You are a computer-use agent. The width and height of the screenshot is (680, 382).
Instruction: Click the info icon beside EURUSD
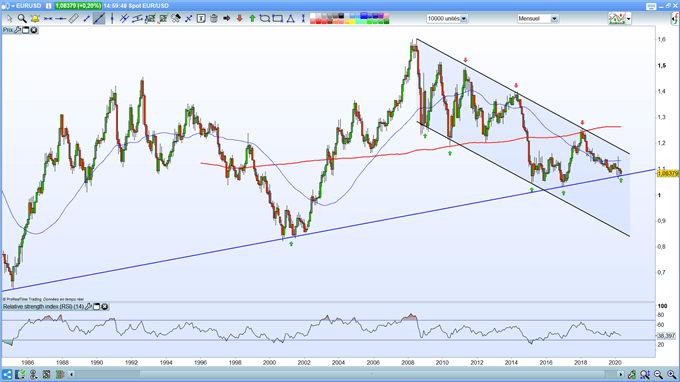[x=49, y=6]
